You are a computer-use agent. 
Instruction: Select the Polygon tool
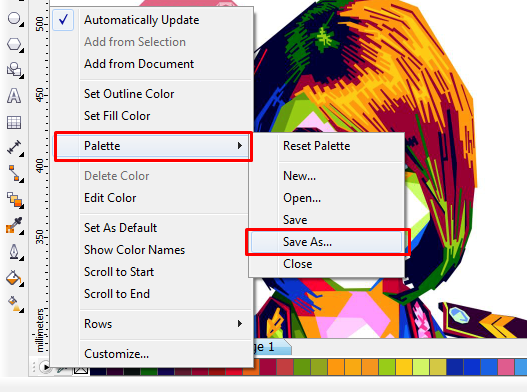click(14, 44)
